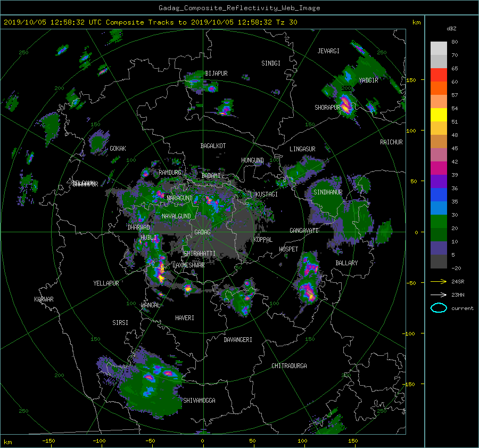
Task: Click the JEVARGI city label
Action: coord(328,51)
